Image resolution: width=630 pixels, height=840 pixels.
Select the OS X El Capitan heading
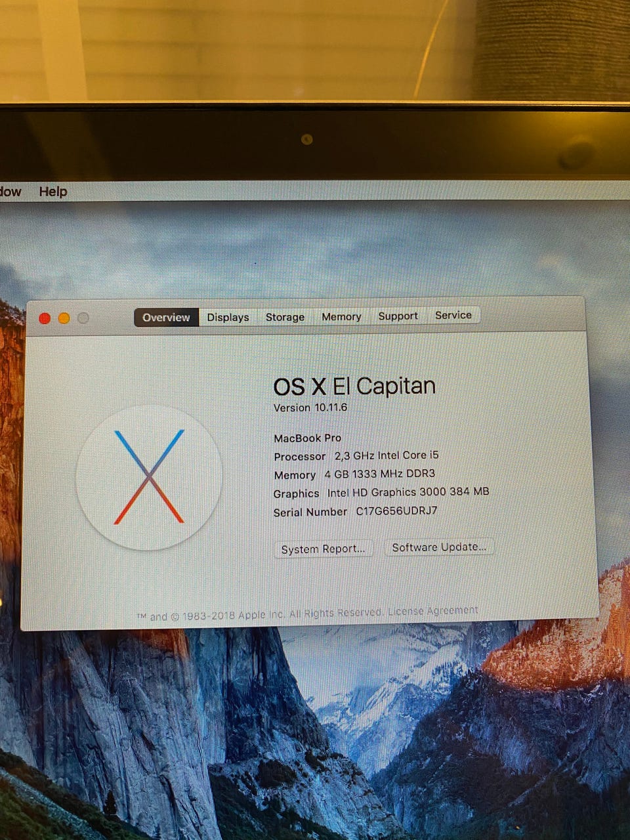[354, 386]
